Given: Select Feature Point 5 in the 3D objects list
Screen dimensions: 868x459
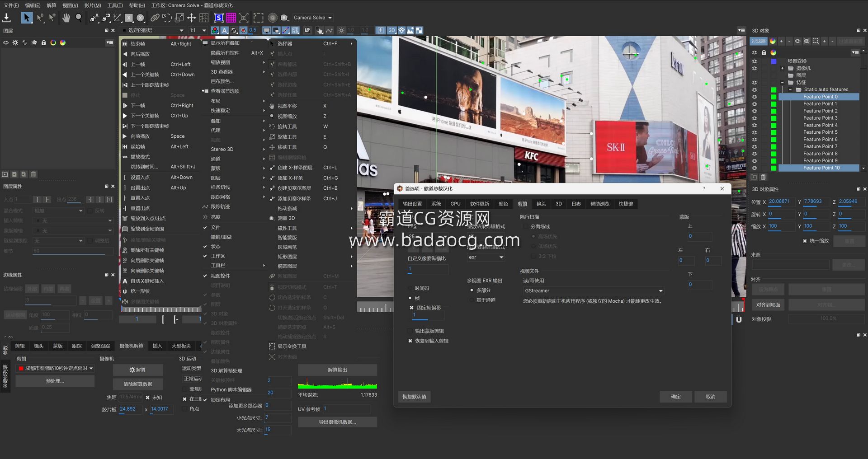Looking at the screenshot, I should (x=820, y=132).
